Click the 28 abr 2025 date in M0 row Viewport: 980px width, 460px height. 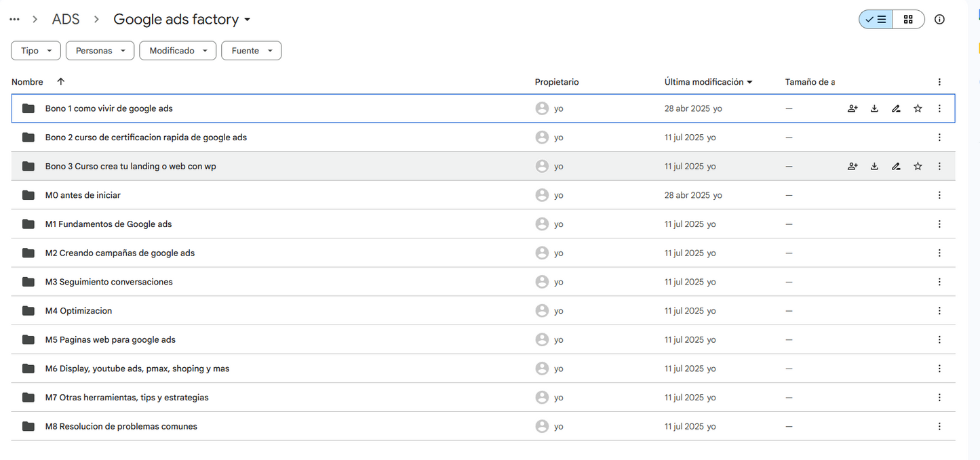[x=687, y=195]
